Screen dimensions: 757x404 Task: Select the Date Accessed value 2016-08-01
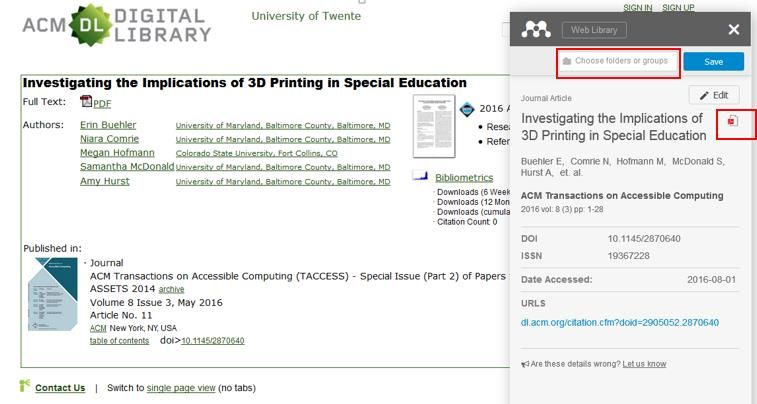coord(712,280)
